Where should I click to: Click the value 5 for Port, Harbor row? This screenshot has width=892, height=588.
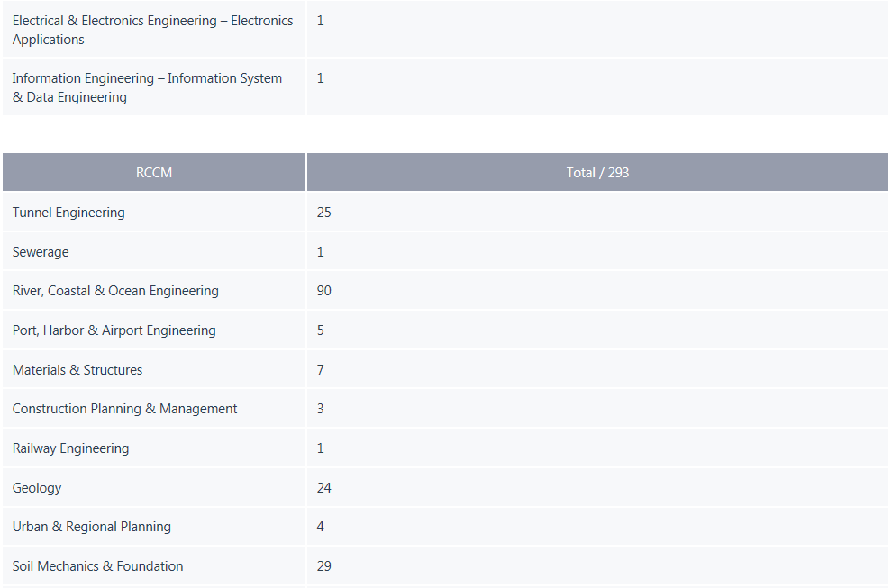point(320,330)
